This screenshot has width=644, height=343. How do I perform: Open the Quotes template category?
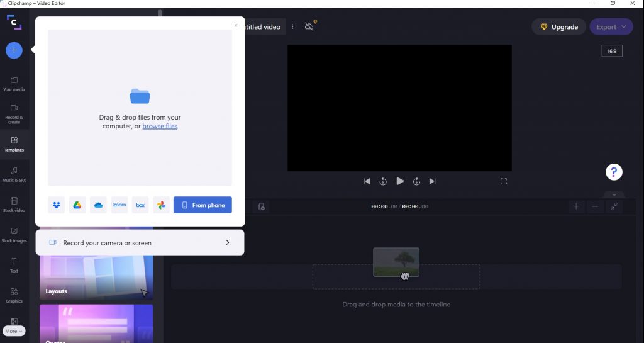pos(96,323)
